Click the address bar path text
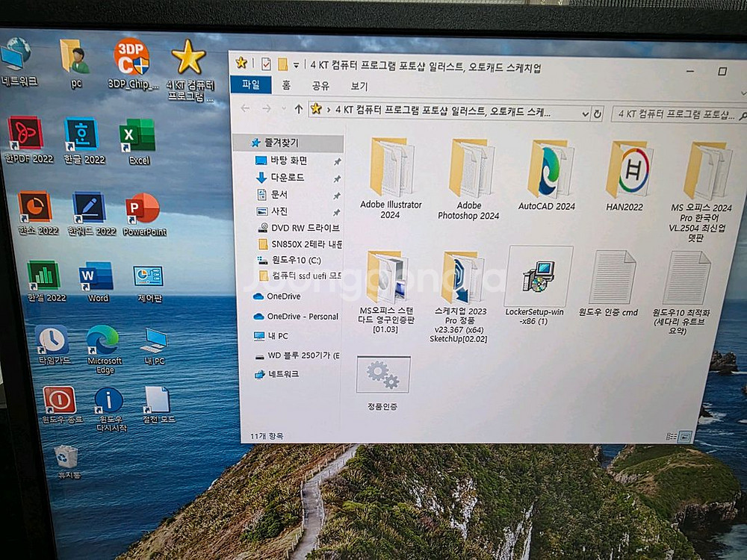Viewport: 747px width, 560px height. pyautogui.click(x=442, y=111)
